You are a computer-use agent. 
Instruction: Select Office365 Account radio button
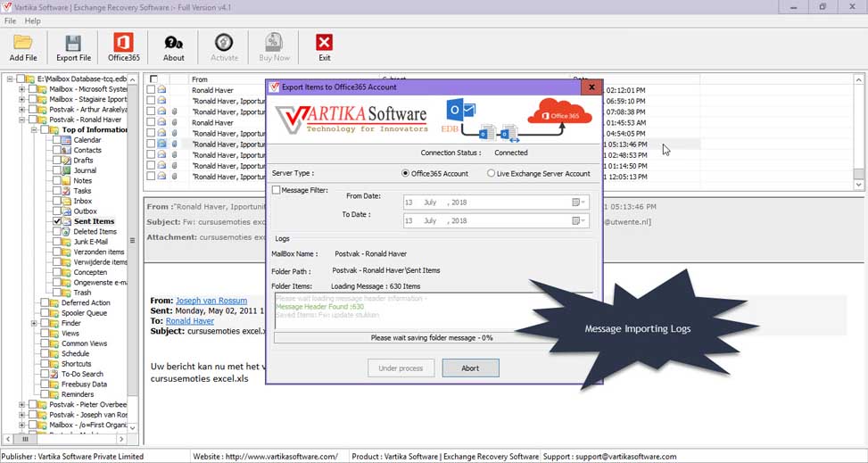(405, 173)
